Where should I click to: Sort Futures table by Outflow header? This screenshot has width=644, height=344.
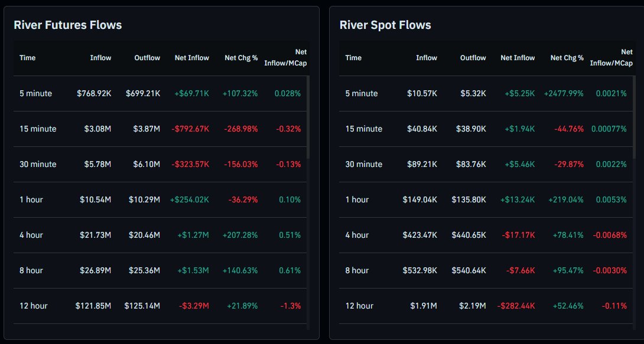pyautogui.click(x=147, y=58)
